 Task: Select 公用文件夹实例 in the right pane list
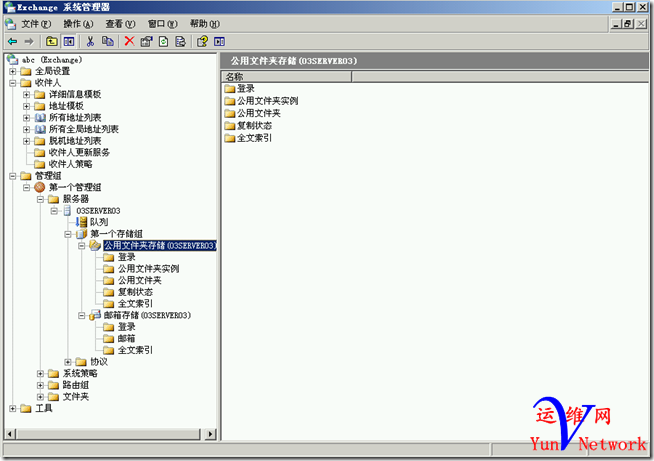point(267,101)
